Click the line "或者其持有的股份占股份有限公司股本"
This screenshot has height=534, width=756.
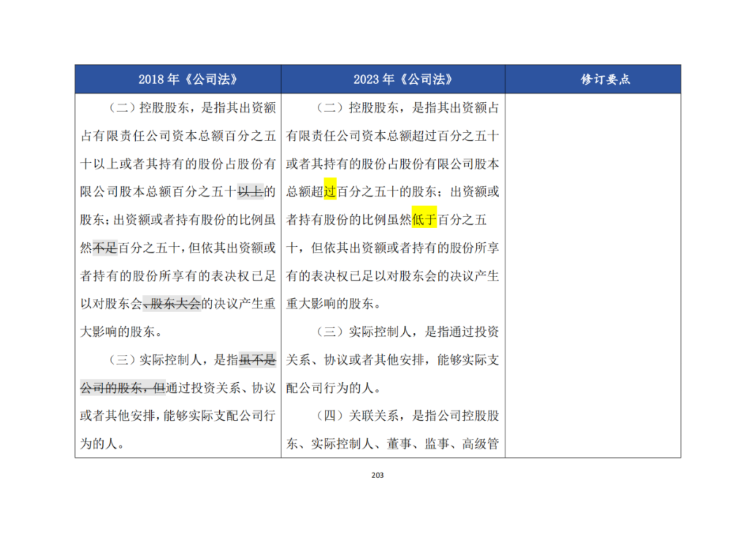tap(393, 164)
